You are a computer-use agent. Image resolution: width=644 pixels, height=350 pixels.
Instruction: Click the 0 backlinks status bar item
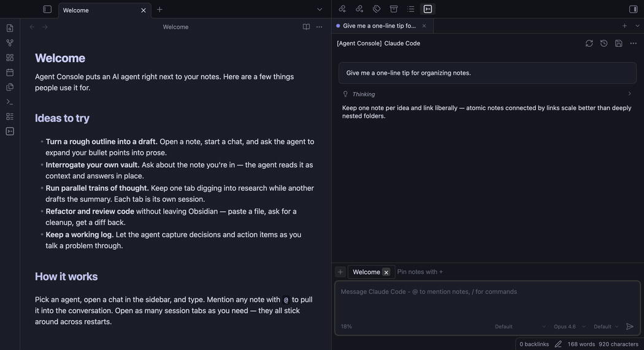534,344
